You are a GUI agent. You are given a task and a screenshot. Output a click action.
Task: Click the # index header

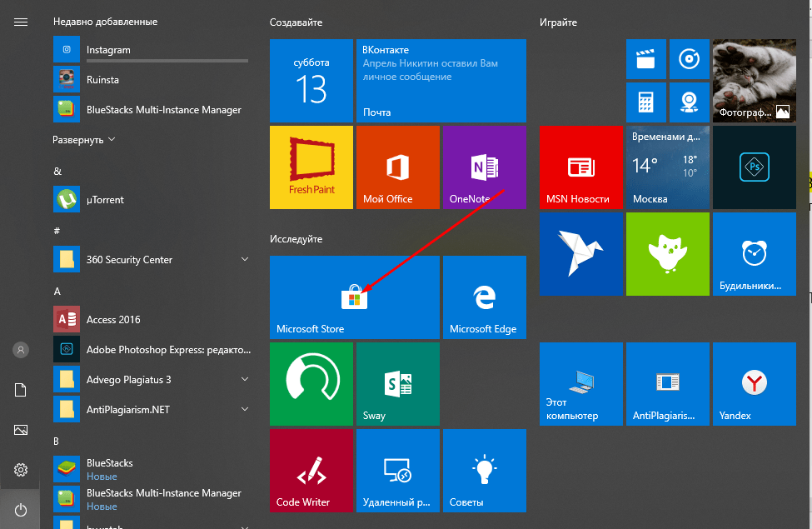[x=57, y=231]
